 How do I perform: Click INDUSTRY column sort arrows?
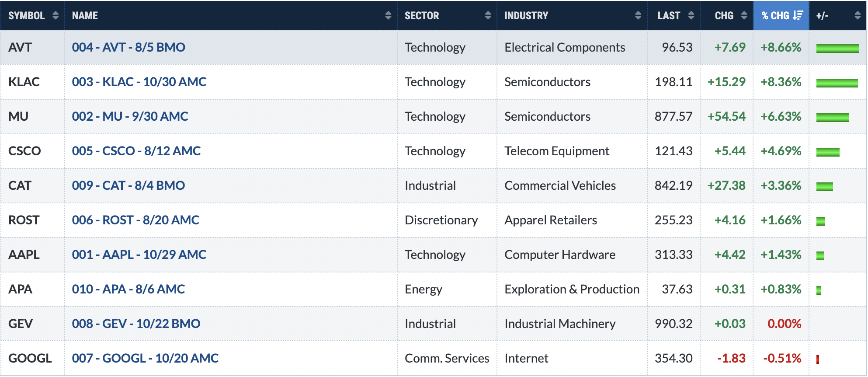point(638,16)
